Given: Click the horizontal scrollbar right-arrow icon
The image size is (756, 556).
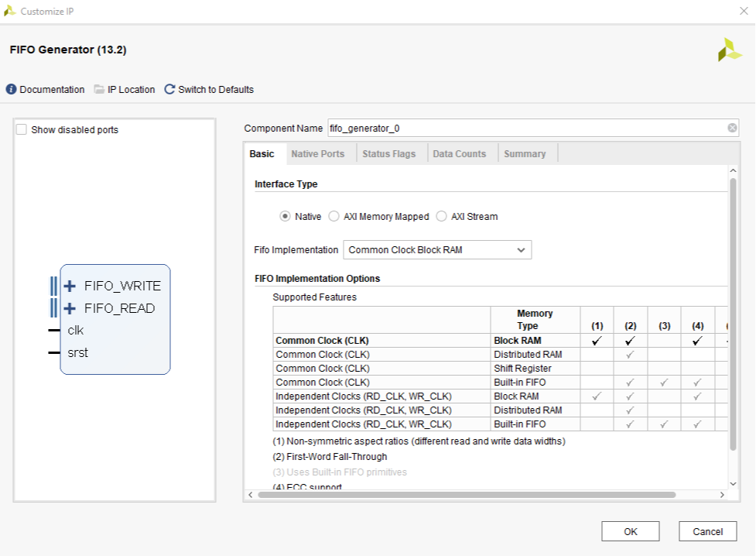Looking at the screenshot, I should tap(720, 494).
